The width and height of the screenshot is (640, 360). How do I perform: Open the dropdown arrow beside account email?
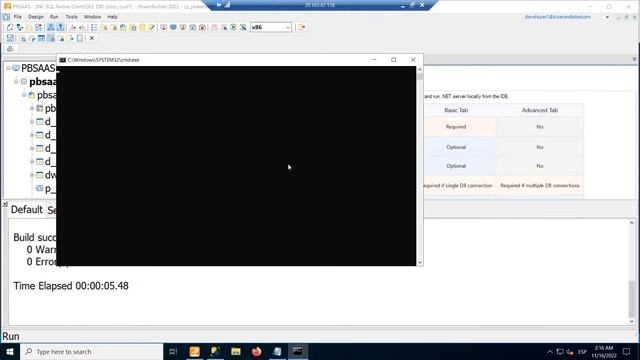[607, 17]
